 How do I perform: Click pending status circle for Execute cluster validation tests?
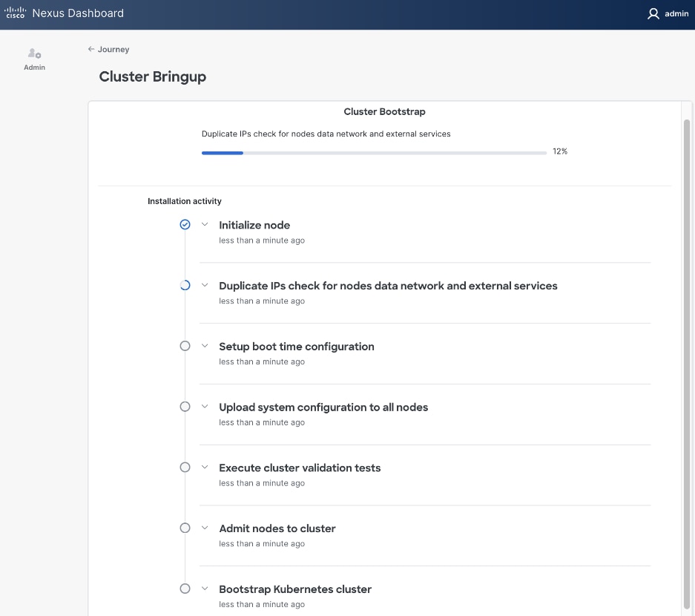pyautogui.click(x=185, y=468)
